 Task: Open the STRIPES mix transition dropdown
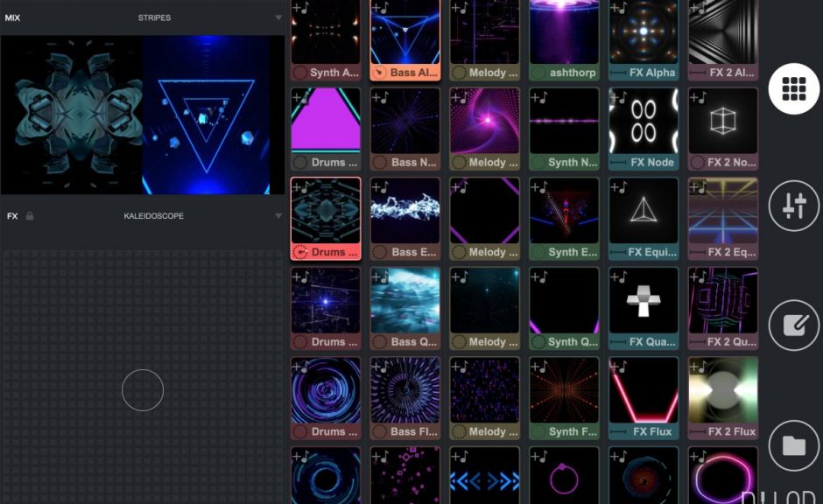click(x=156, y=17)
